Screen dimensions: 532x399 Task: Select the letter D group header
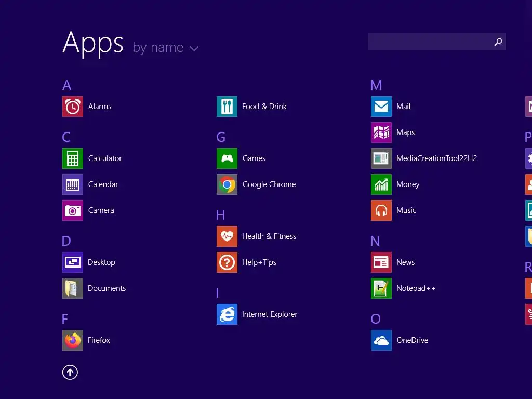pos(66,241)
